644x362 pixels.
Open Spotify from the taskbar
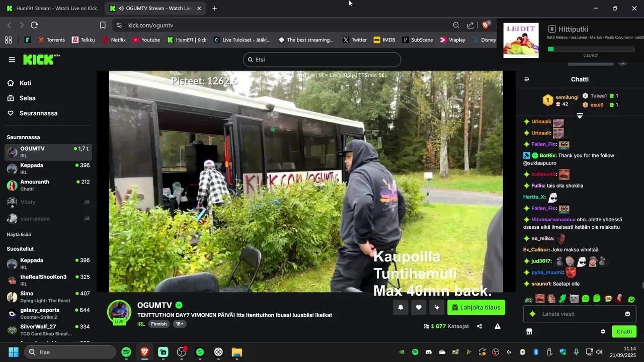pos(126,352)
